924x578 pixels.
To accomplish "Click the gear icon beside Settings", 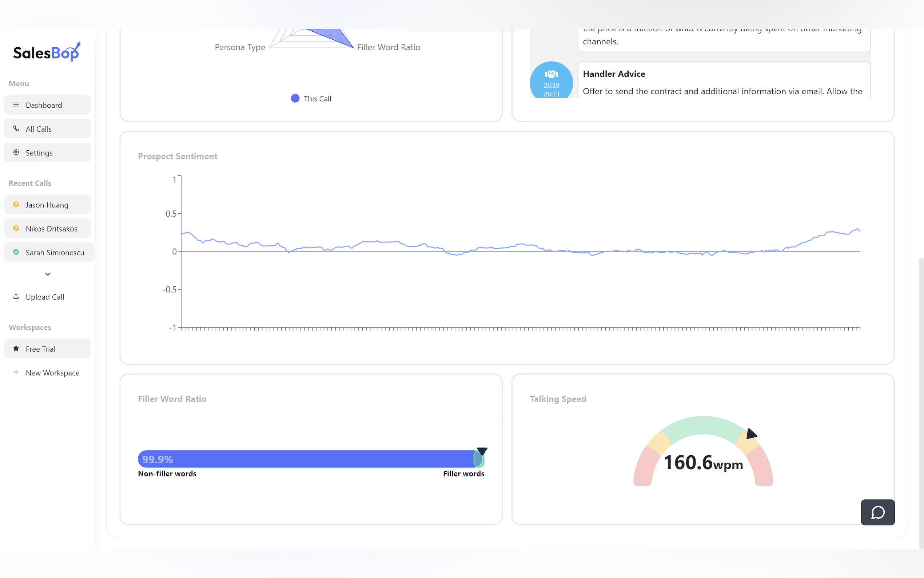I will [16, 152].
